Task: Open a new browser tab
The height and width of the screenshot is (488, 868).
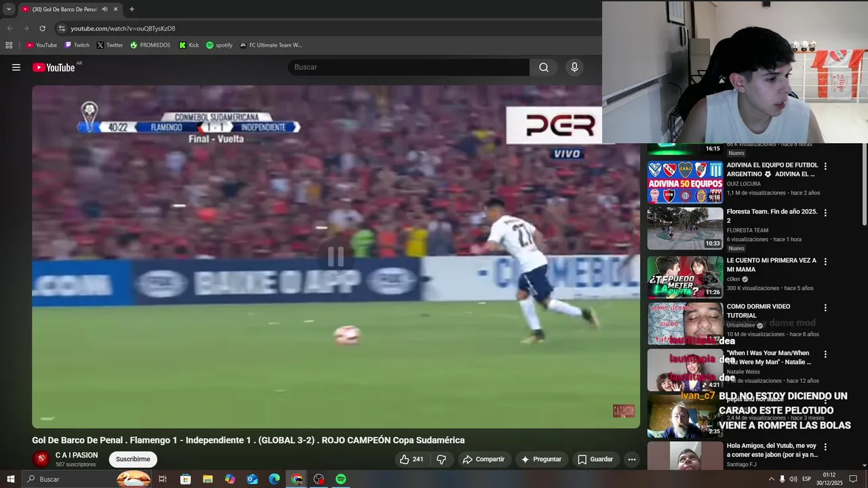Action: point(132,9)
